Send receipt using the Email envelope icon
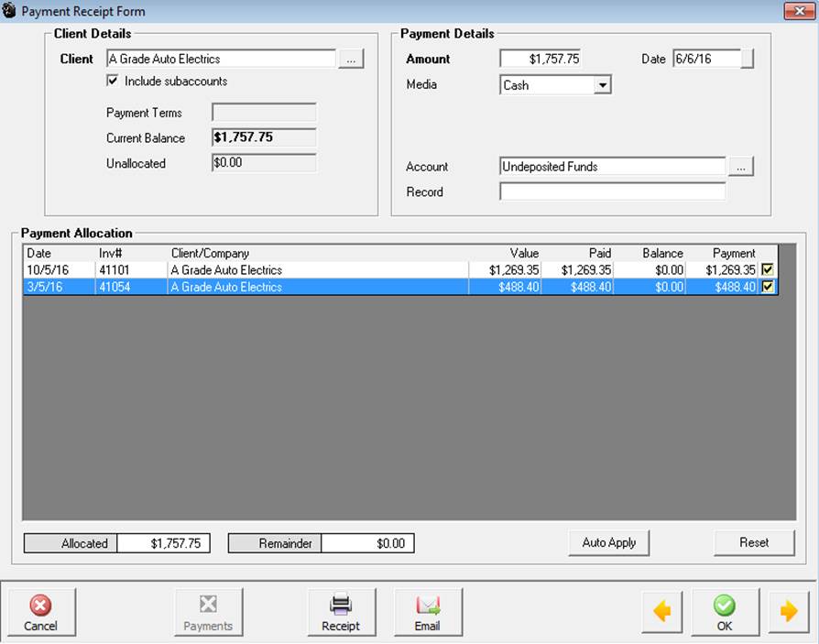This screenshot has height=644, width=819. tap(428, 612)
